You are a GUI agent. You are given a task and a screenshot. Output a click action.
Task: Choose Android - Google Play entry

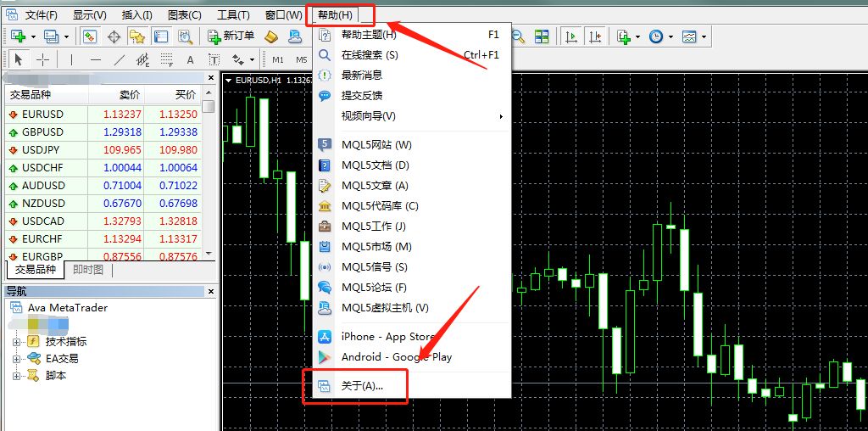(411, 357)
